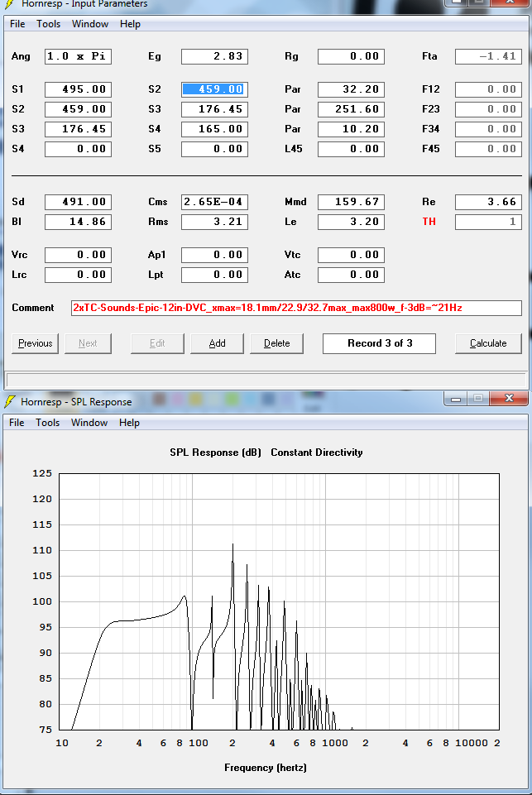Close the SPL Response window
Screen dimensions: 532x795
(509, 399)
